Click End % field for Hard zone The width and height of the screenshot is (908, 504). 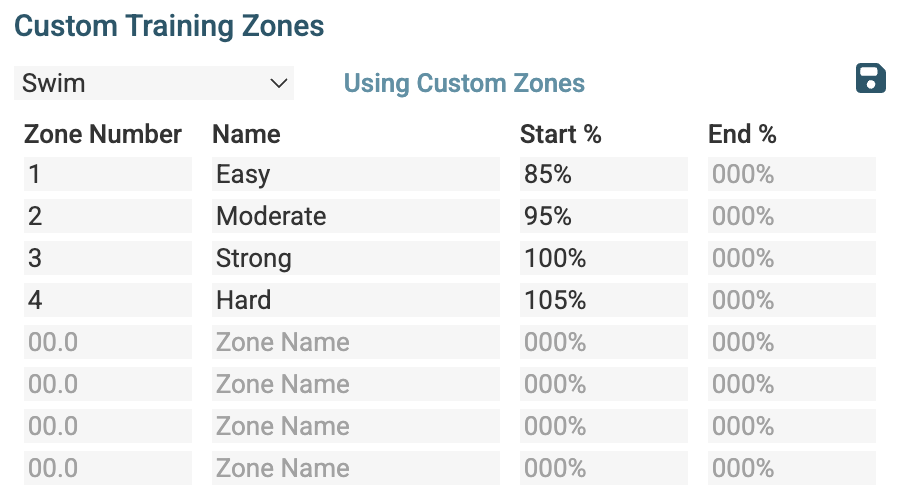[791, 300]
